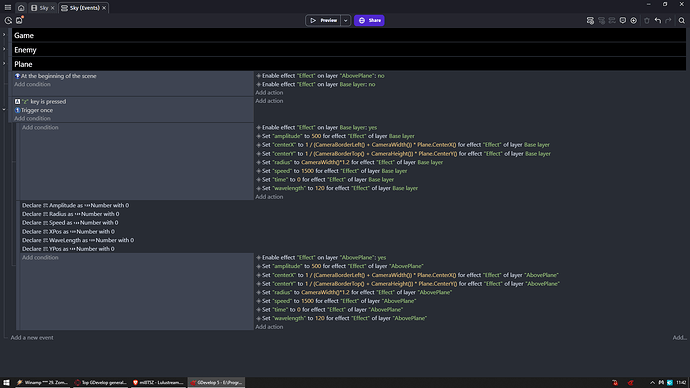
Task: Expand the Enemy event group
Action: point(4,49)
